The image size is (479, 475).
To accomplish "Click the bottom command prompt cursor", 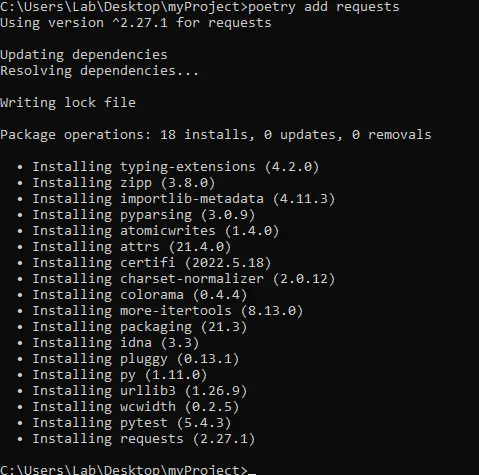I will click(252, 473).
